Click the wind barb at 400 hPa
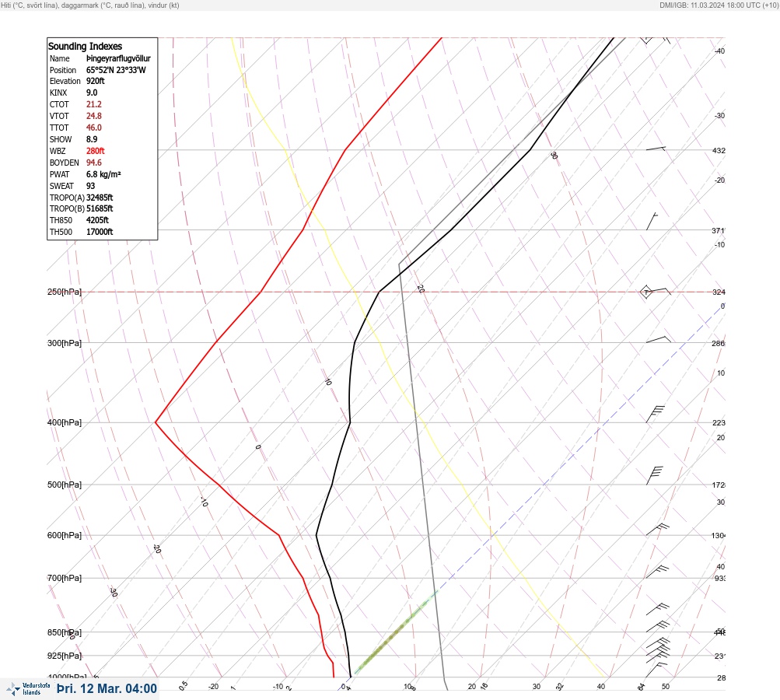 pyautogui.click(x=655, y=415)
